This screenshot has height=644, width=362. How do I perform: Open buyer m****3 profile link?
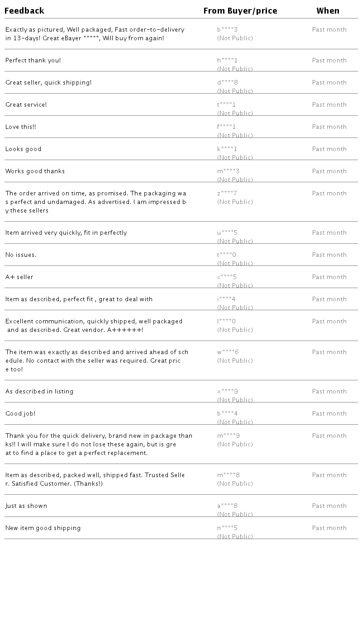click(x=228, y=171)
